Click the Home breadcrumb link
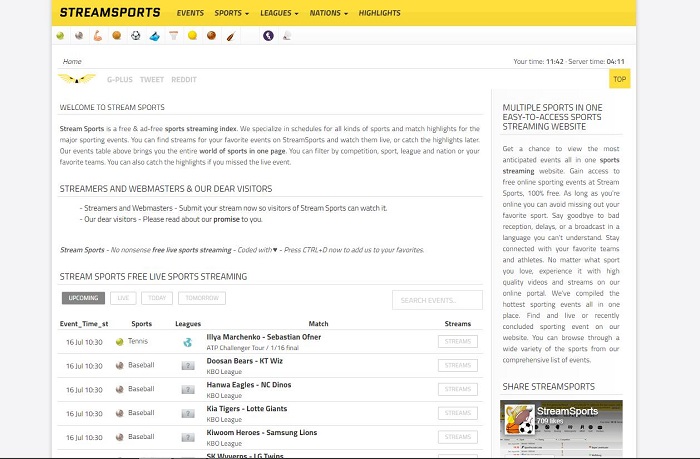 72,62
